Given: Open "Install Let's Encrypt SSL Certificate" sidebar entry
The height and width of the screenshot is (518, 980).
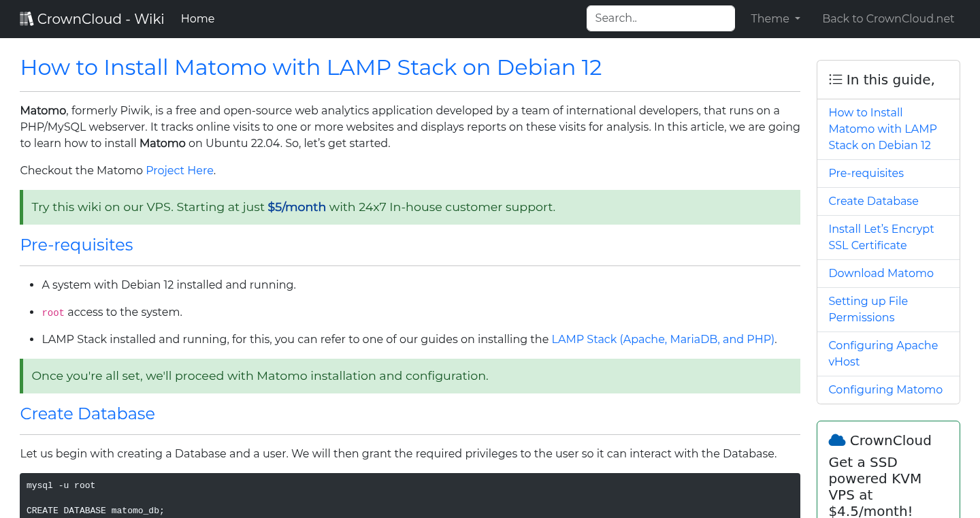Looking at the screenshot, I should (x=881, y=237).
